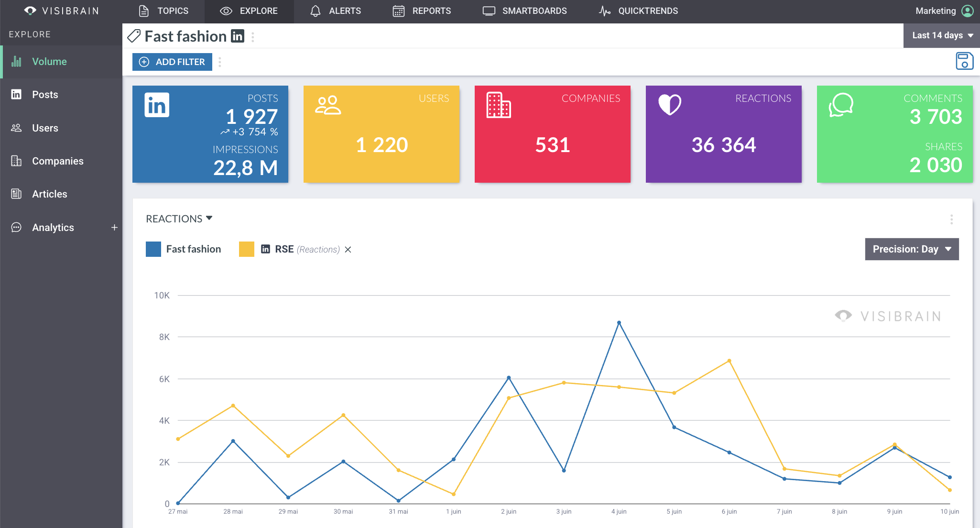The width and height of the screenshot is (980, 528).
Task: Click the Shares count 2 030
Action: pyautogui.click(x=936, y=165)
